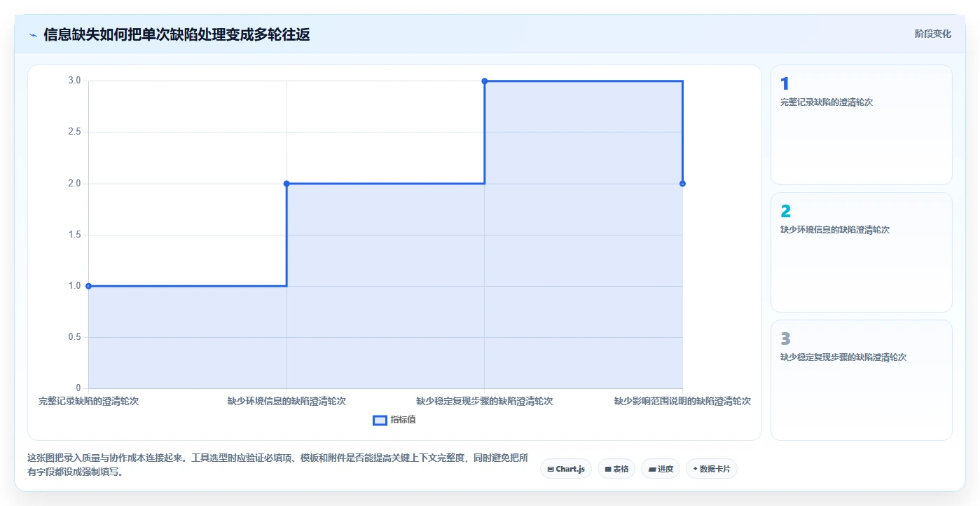Click the data point at value 1.0
The height and width of the screenshot is (506, 980).
[88, 286]
